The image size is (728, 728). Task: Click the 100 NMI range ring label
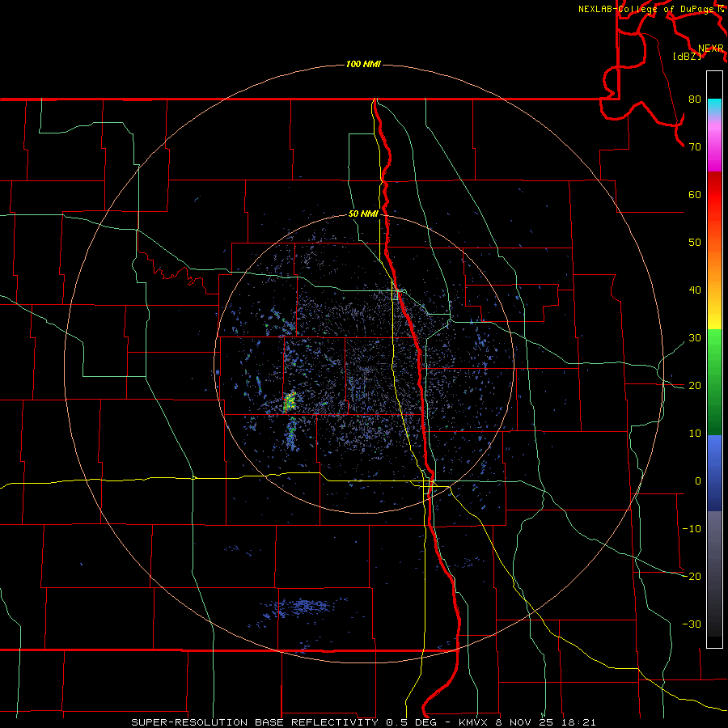click(x=363, y=64)
